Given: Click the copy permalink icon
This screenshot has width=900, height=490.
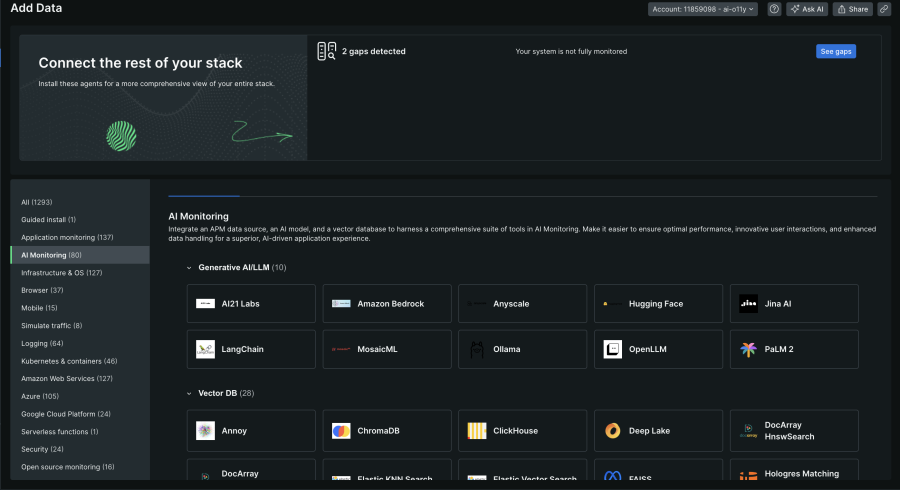Looking at the screenshot, I should click(x=884, y=9).
